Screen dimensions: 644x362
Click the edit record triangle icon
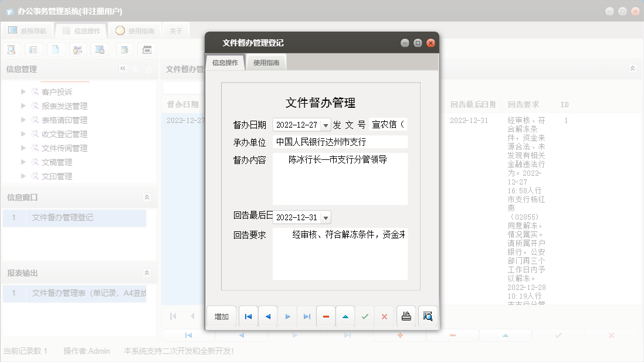coord(345,316)
